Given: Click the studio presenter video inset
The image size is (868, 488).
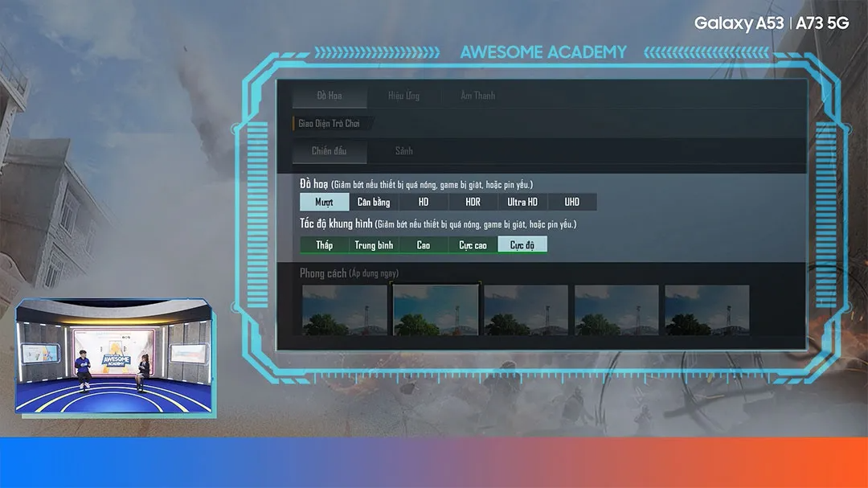Looking at the screenshot, I should pos(115,360).
